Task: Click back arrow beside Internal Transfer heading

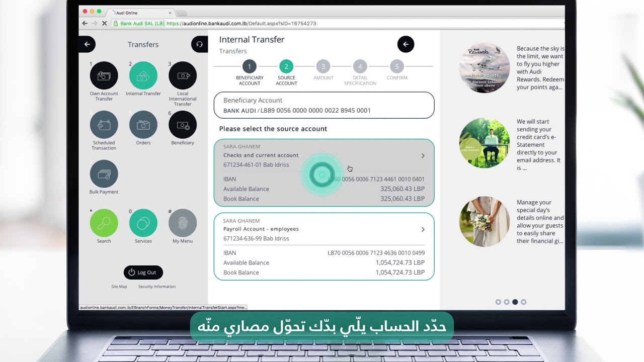Action: pos(406,44)
